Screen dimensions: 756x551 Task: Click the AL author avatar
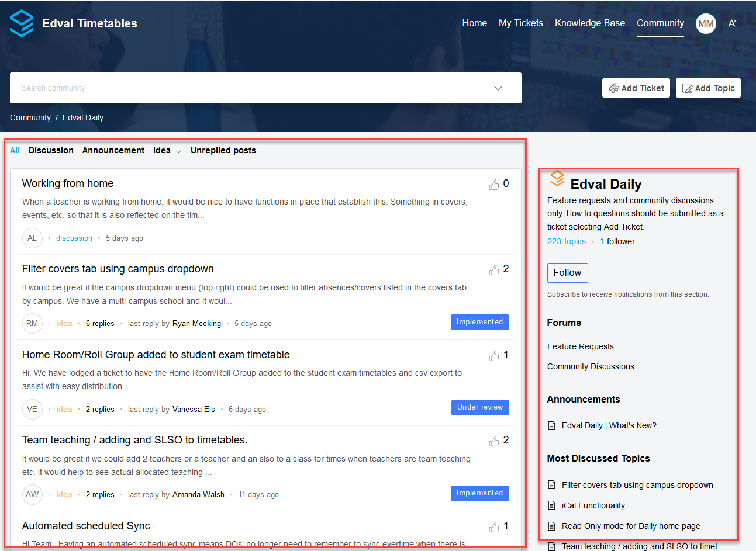click(x=32, y=238)
